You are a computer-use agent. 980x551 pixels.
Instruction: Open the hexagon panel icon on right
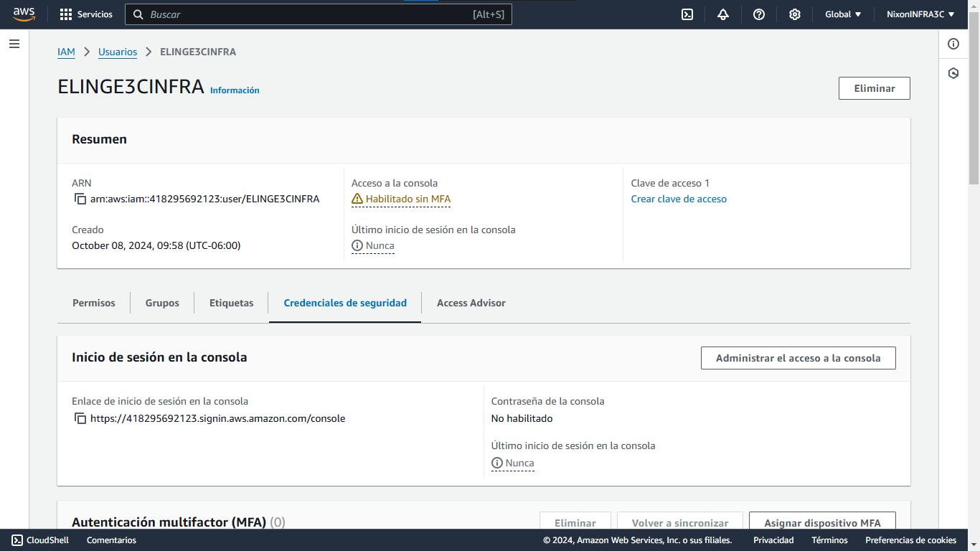(x=953, y=73)
